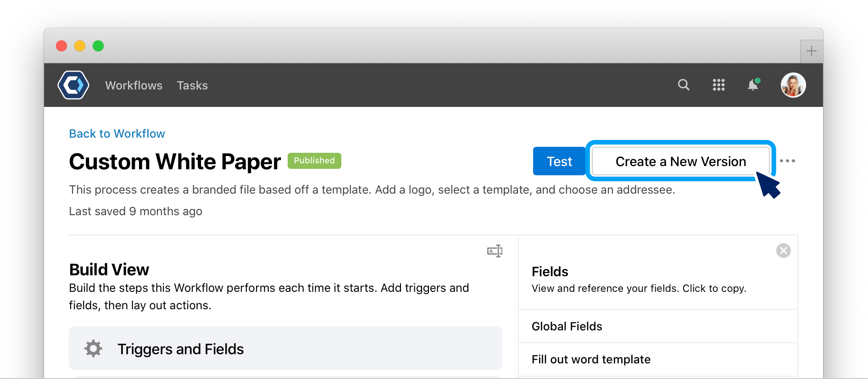This screenshot has height=379, width=868.
Task: Open the user profile avatar
Action: [793, 85]
